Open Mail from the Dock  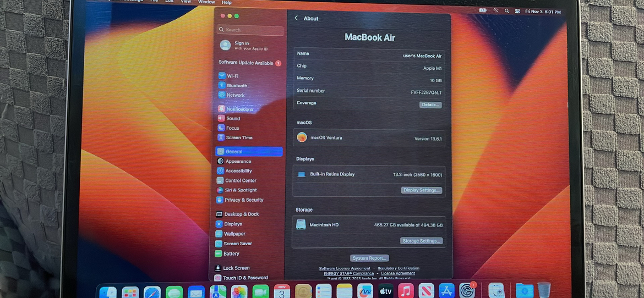point(196,293)
